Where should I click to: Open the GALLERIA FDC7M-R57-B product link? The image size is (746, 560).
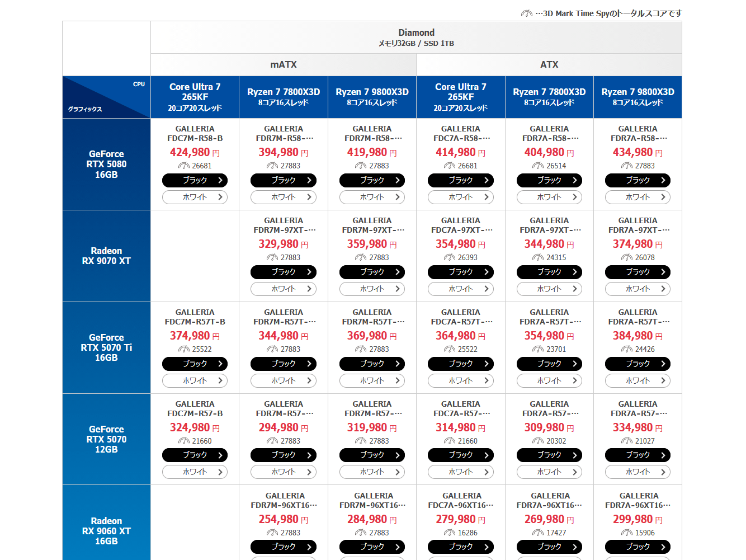(x=195, y=409)
